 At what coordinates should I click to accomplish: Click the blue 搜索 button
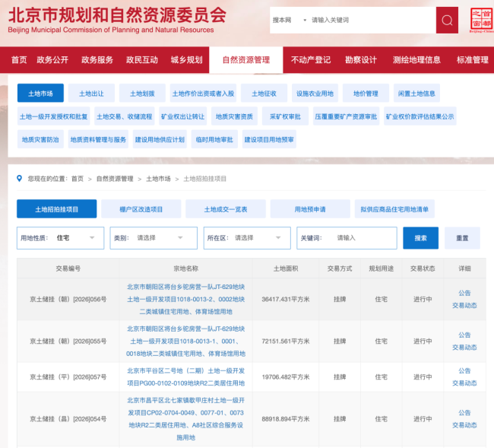pyautogui.click(x=420, y=238)
